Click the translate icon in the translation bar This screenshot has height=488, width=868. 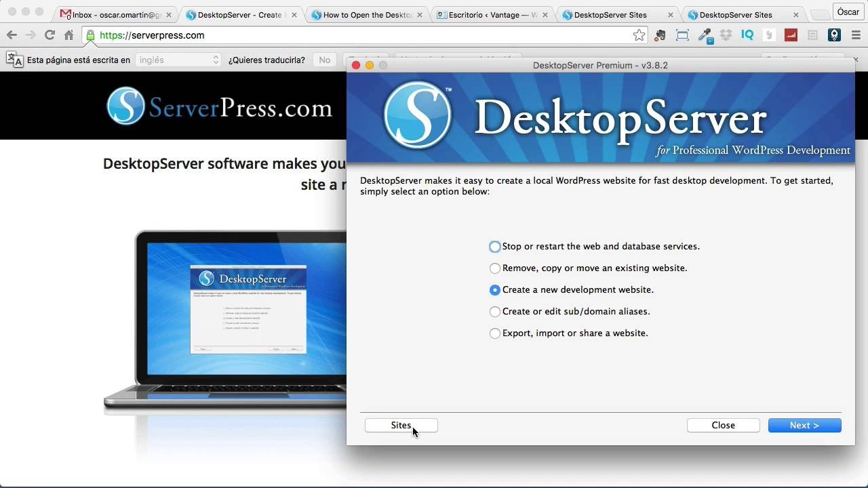[x=14, y=60]
